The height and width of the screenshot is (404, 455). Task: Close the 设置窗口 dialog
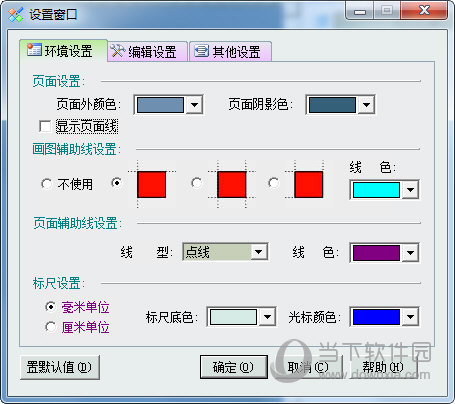[424, 11]
